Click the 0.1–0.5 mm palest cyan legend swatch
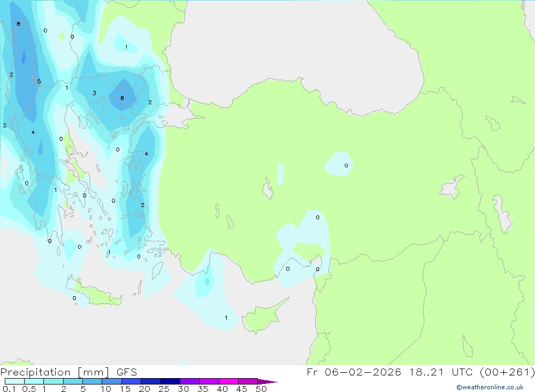The width and height of the screenshot is (535, 392). [x=14, y=381]
